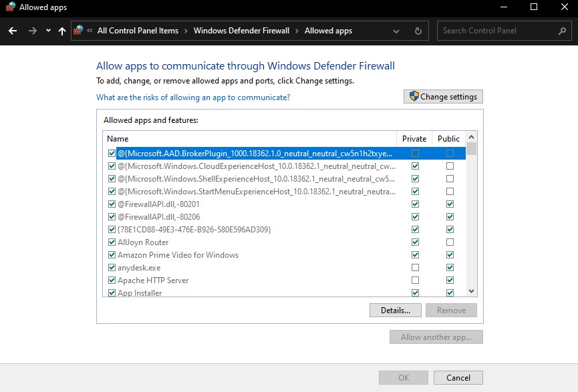
Task: Select the {78E1CD88-49E3-476E-B926-580E596AD309} entry
Action: pyautogui.click(x=194, y=230)
